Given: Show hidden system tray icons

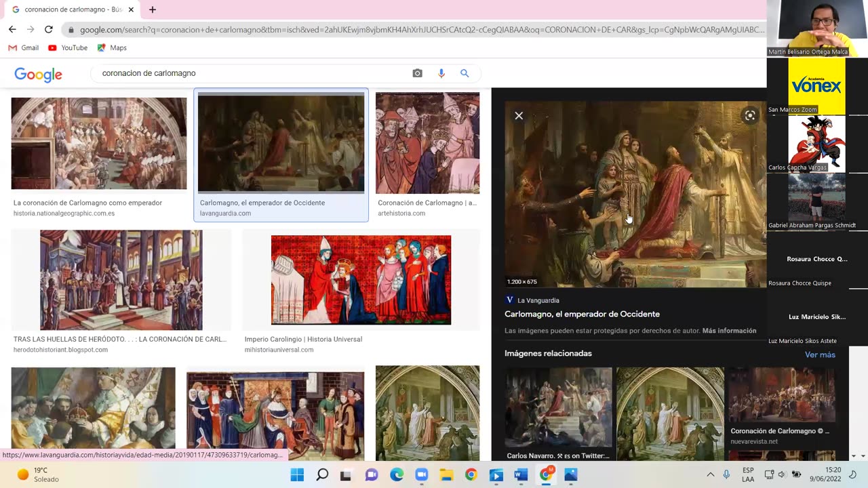Looking at the screenshot, I should pos(710,475).
